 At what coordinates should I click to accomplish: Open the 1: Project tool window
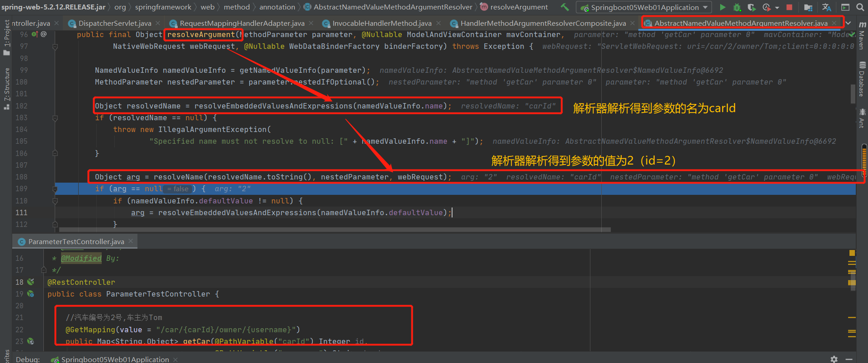tap(6, 38)
